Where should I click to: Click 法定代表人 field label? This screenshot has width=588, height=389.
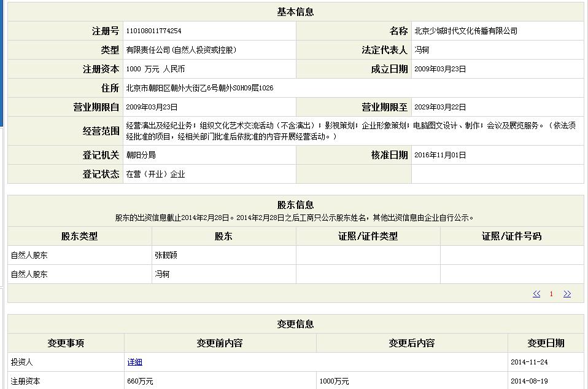pos(384,50)
